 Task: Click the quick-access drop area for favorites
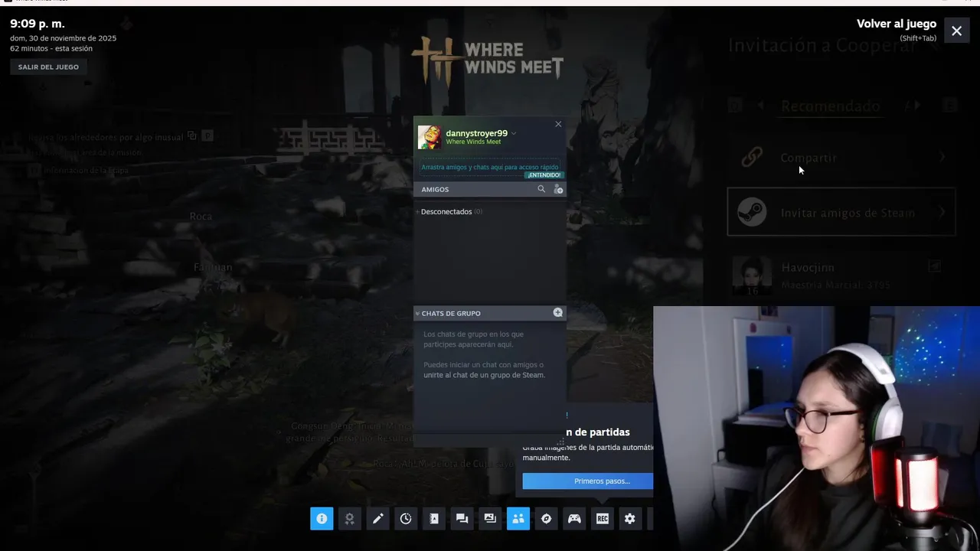pos(490,167)
